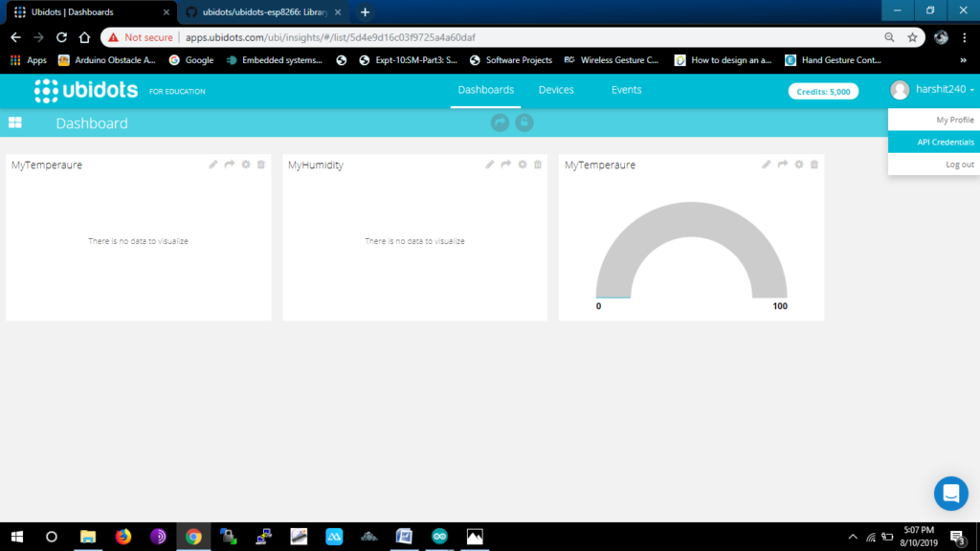Open gauge MyTemperaure widget settings gear

click(x=799, y=165)
